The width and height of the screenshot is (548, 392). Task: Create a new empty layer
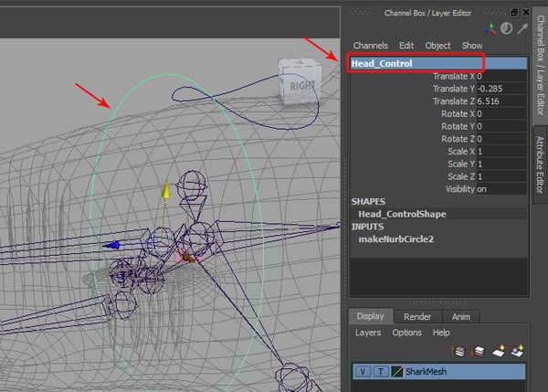[x=499, y=350]
